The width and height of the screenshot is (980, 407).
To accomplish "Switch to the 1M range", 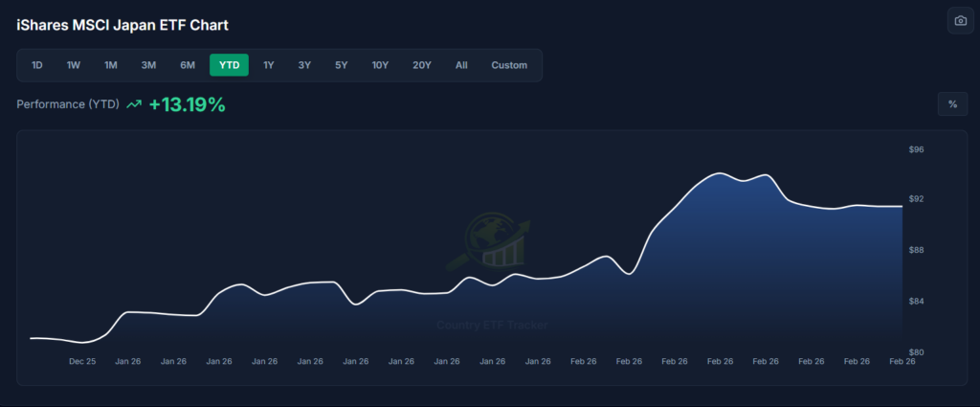I will (111, 65).
